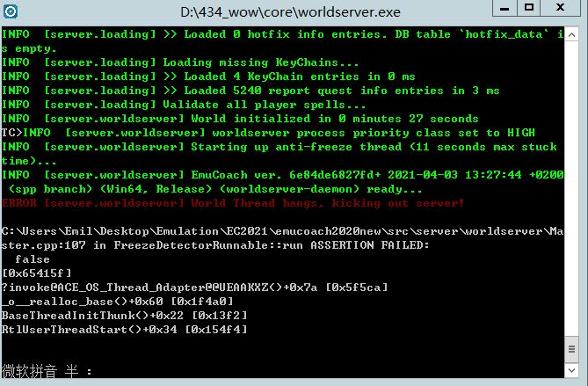588x386 pixels.
Task: Click the _o__realloc_base stack trace line
Action: [x=117, y=302]
